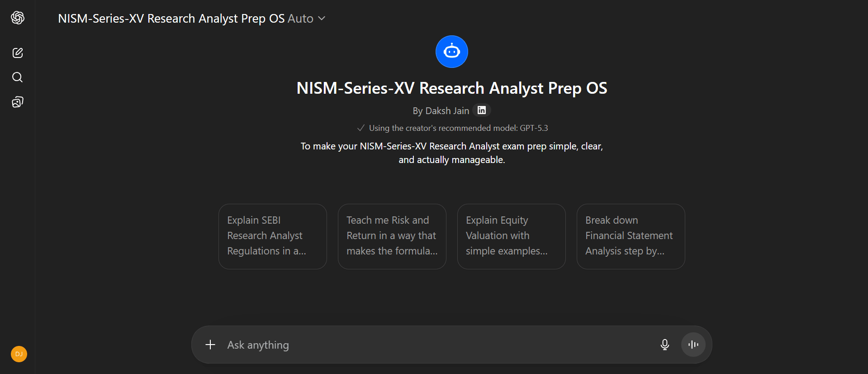Click the GPT description text under the model note
This screenshot has width=868, height=374.
coord(451,153)
